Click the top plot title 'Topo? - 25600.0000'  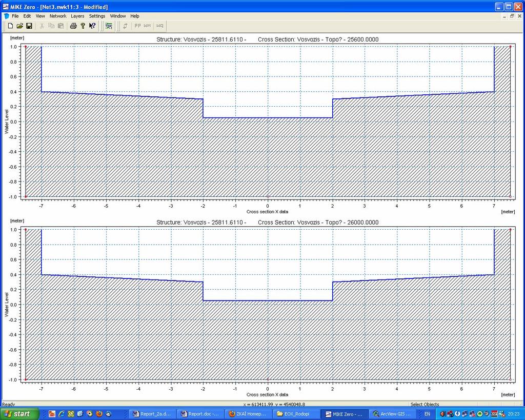coord(352,39)
